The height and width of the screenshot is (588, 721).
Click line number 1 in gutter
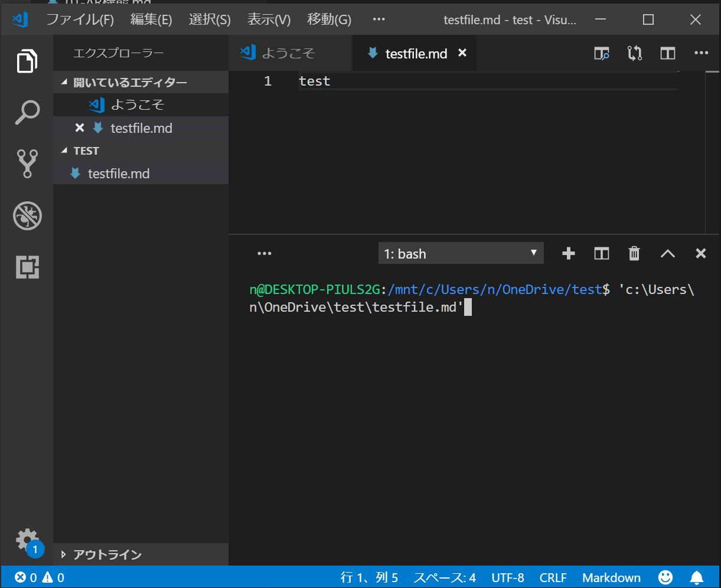coord(267,81)
